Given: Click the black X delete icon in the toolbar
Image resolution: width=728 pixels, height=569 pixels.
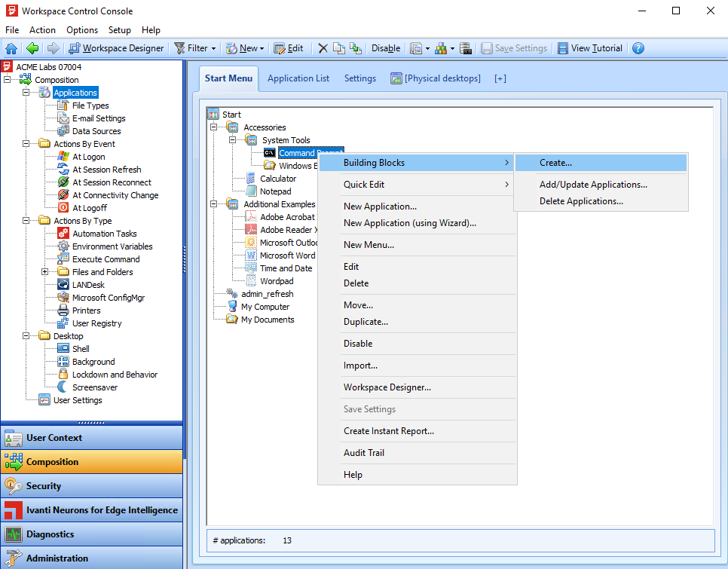Looking at the screenshot, I should click(323, 48).
